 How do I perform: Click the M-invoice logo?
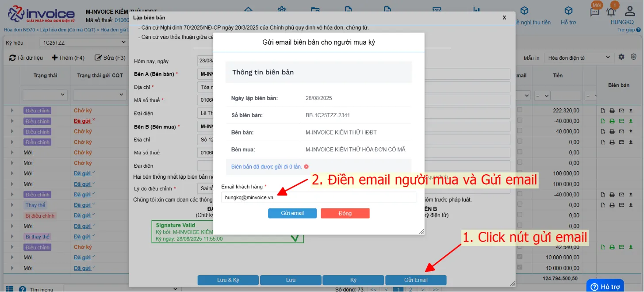tap(42, 14)
